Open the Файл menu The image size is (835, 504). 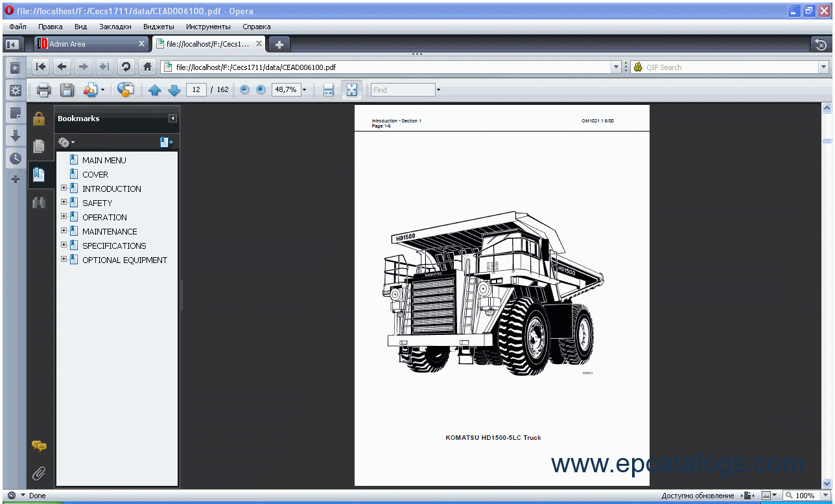18,27
